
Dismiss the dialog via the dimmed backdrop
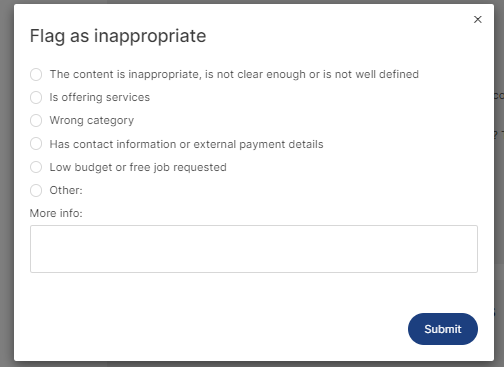pos(7,183)
